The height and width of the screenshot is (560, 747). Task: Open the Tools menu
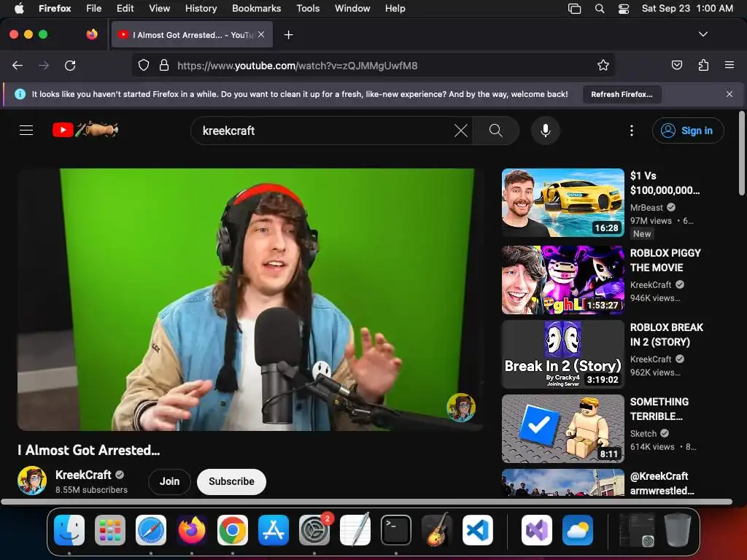coord(308,8)
